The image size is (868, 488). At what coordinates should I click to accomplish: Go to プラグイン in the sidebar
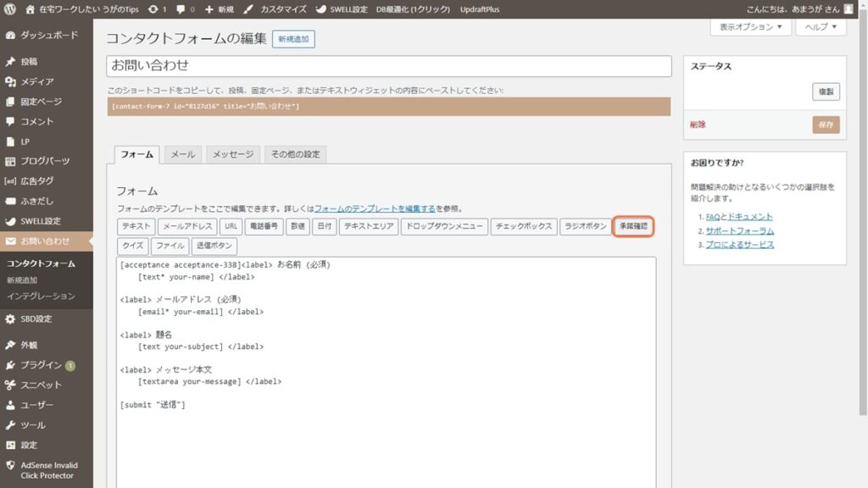[41, 365]
